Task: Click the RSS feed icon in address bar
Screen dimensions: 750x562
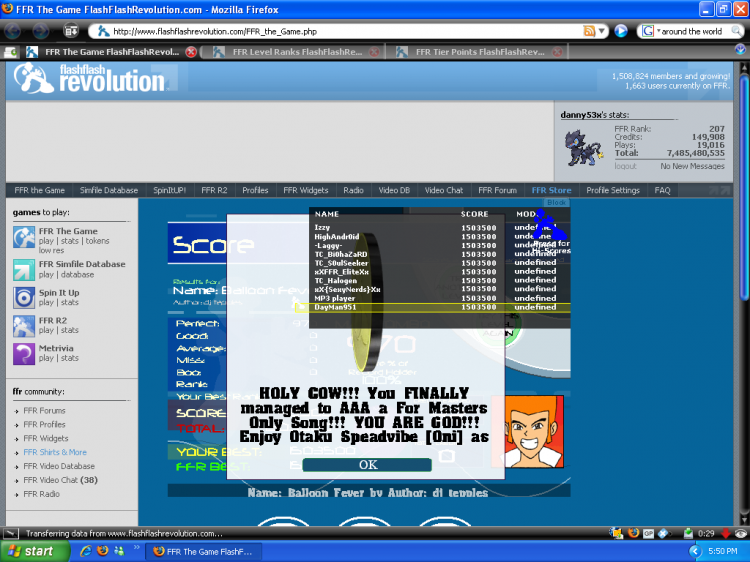Action: [x=589, y=31]
